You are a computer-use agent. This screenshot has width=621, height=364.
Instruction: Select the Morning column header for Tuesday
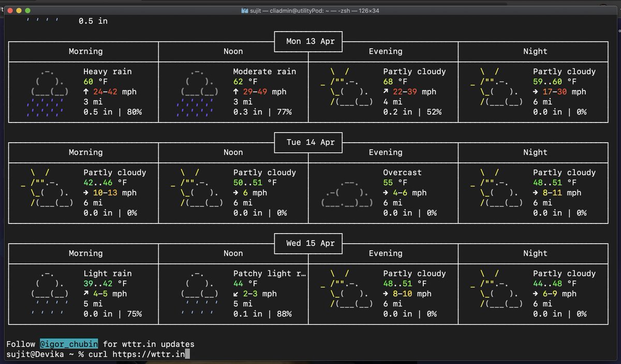(85, 152)
